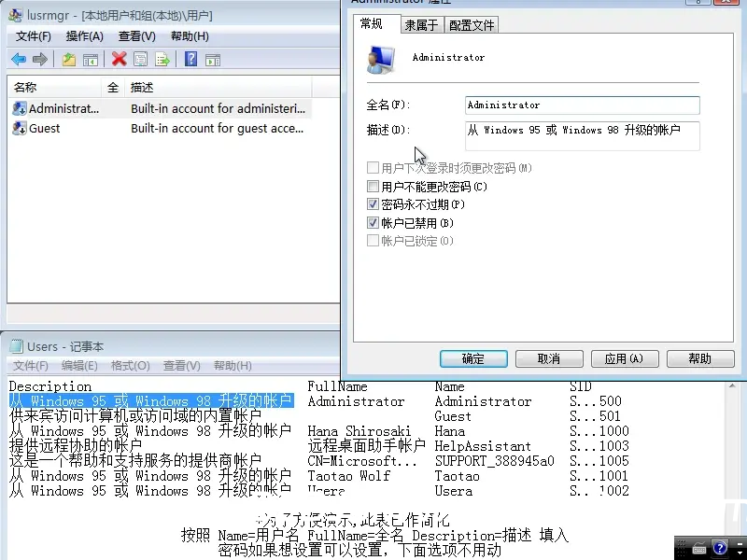
Task: Click 'S...500' SID in Notepad
Action: pyautogui.click(x=596, y=401)
